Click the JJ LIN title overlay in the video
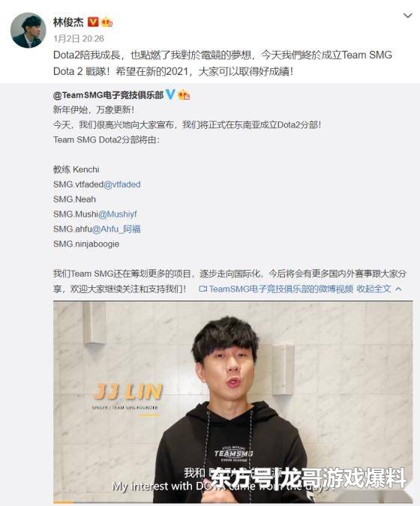Screen dimensions: 420x506 point(128,391)
